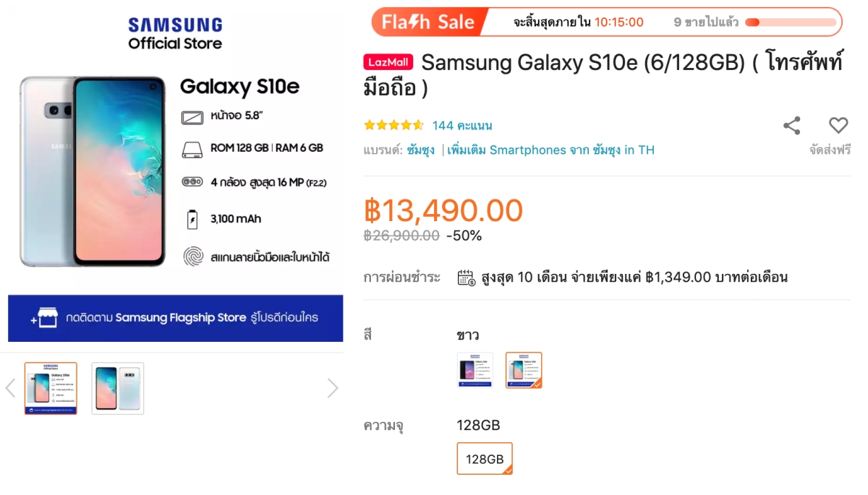Click the store follow icon in banner
This screenshot has height=495, width=868.
[x=45, y=318]
